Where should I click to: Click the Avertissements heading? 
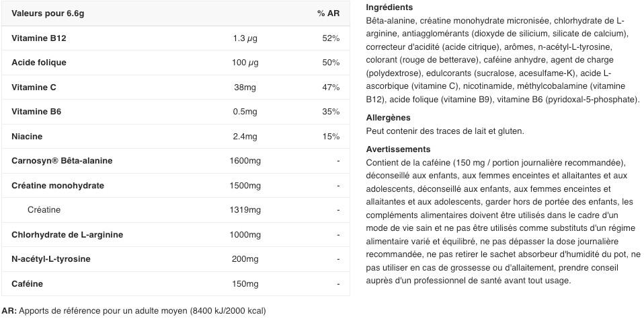[398, 149]
